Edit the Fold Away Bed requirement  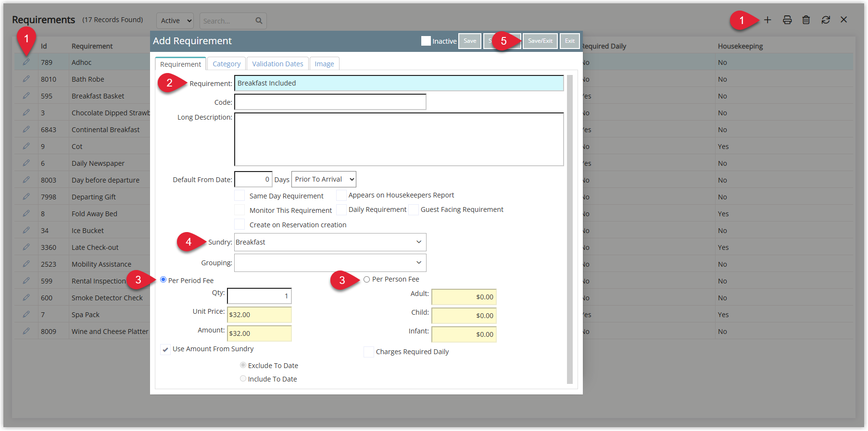pyautogui.click(x=26, y=213)
